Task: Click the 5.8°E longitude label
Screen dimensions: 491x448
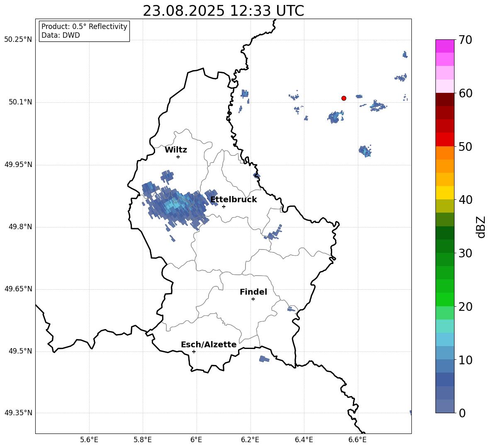Action: click(x=143, y=440)
